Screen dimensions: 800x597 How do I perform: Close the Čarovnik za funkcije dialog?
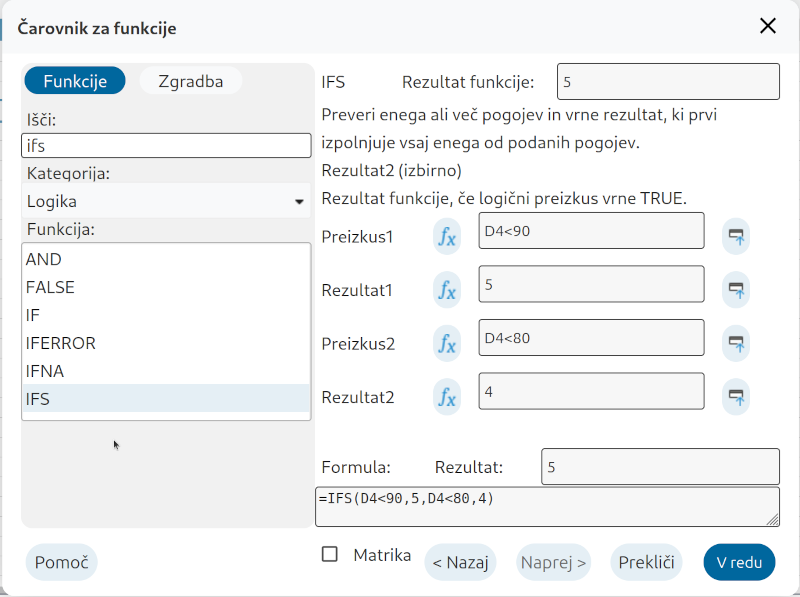pos(767,26)
